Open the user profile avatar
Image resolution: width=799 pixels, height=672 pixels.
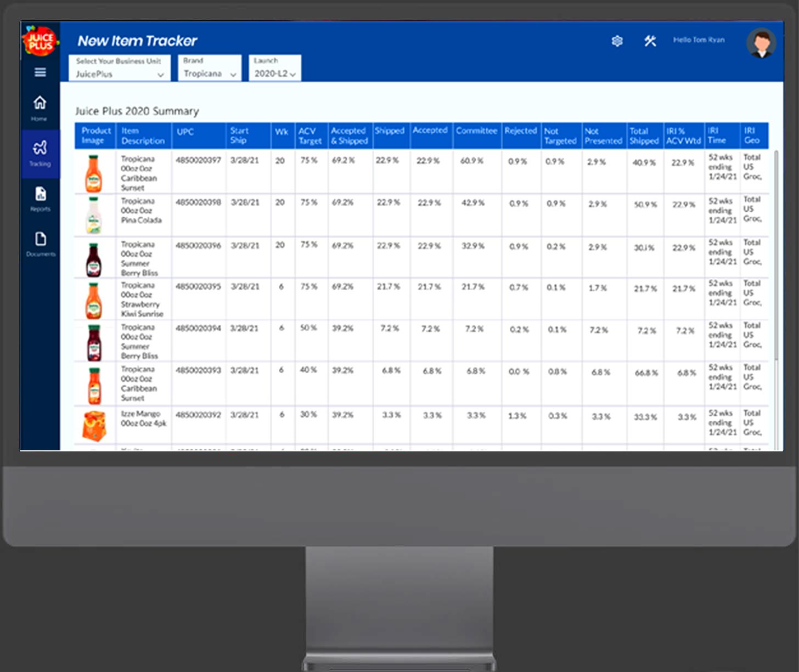coord(761,42)
